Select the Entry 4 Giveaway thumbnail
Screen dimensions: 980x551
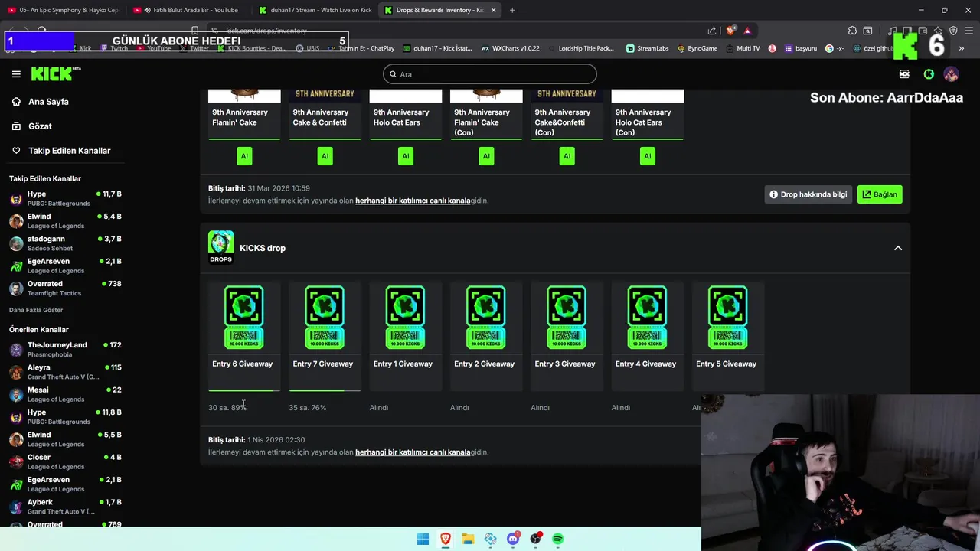coord(648,317)
